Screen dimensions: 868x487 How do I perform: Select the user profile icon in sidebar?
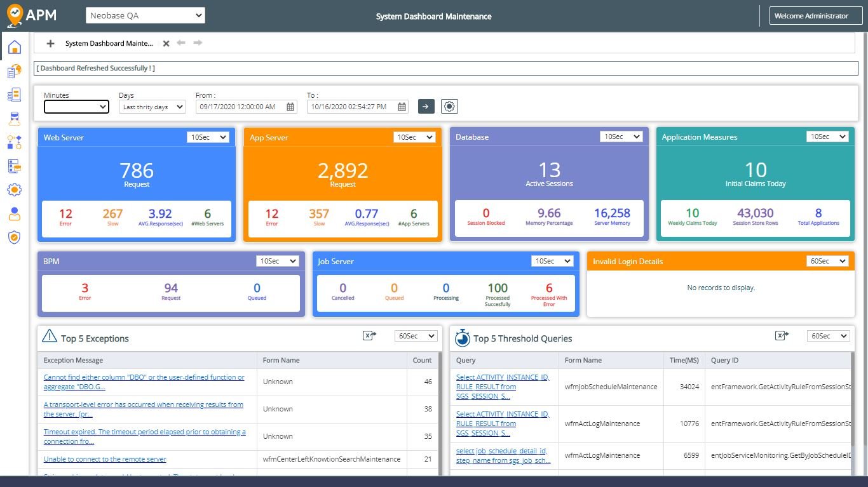14,213
